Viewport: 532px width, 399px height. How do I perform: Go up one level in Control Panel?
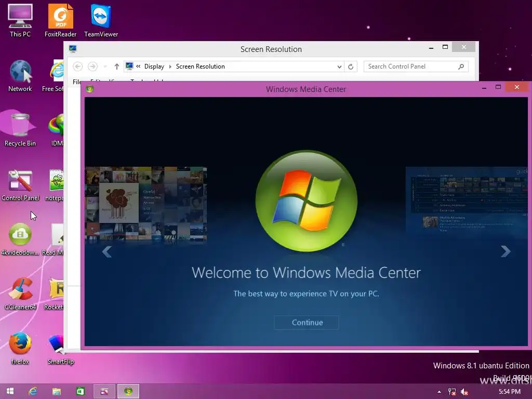coord(117,66)
